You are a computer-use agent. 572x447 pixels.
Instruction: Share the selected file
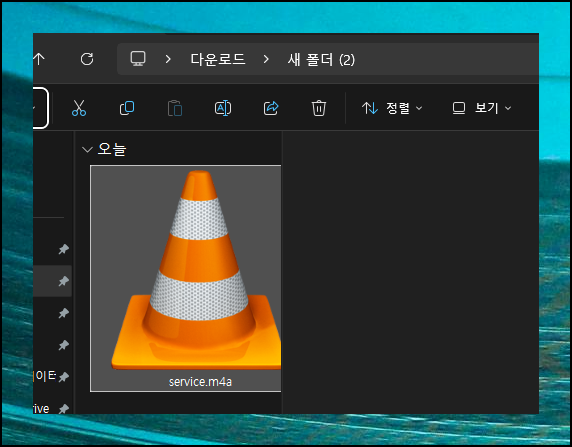271,108
